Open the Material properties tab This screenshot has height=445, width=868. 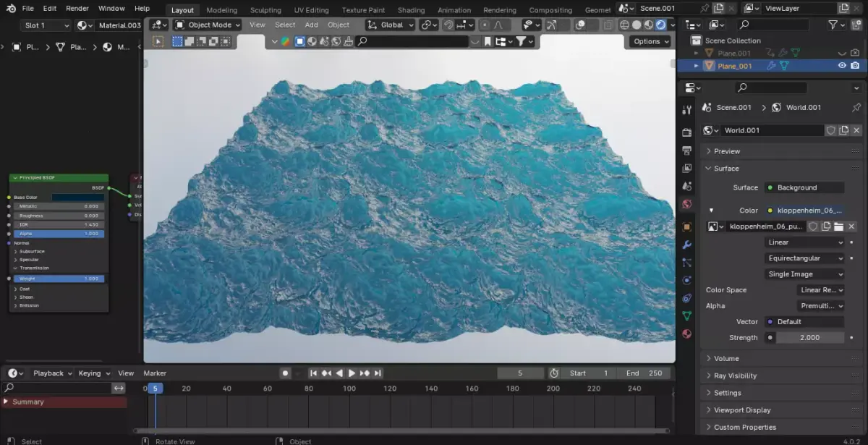[x=686, y=334]
